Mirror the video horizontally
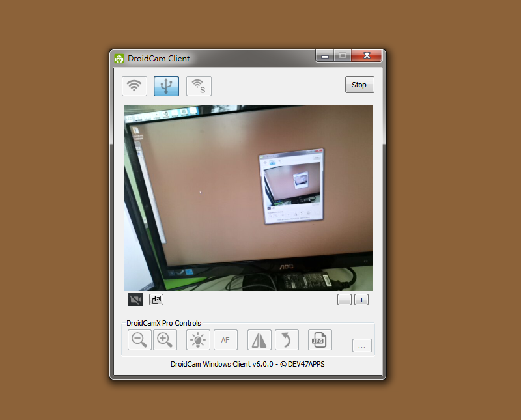 259,340
